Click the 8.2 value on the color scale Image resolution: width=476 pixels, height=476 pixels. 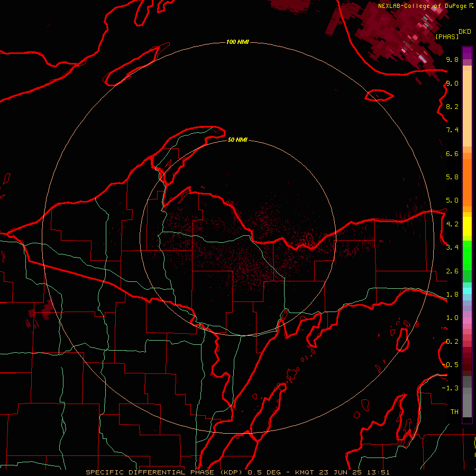tap(452, 106)
